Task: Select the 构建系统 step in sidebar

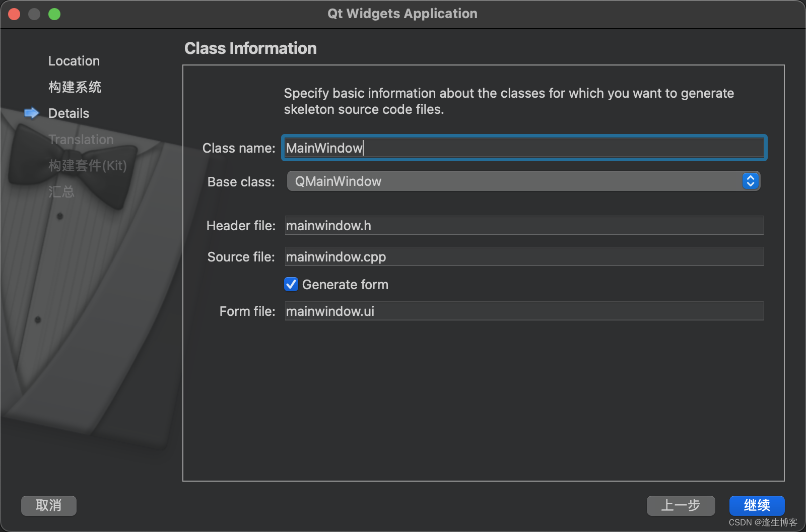Action: [75, 87]
